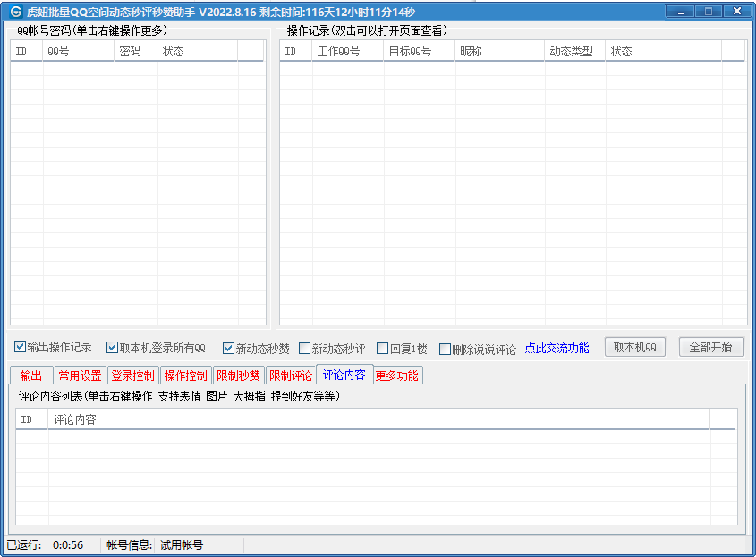Sort by the 工作QQ号 column header

348,51
